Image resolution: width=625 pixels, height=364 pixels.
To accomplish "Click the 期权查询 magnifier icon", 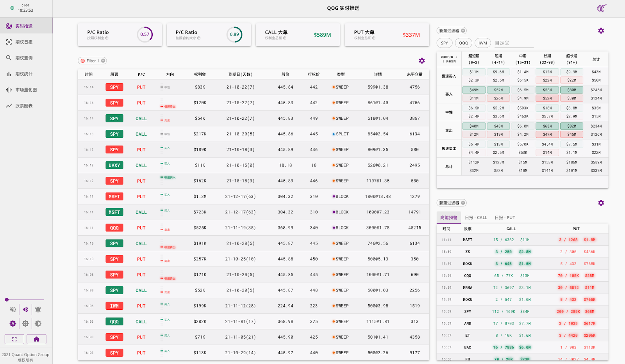I will click(9, 58).
